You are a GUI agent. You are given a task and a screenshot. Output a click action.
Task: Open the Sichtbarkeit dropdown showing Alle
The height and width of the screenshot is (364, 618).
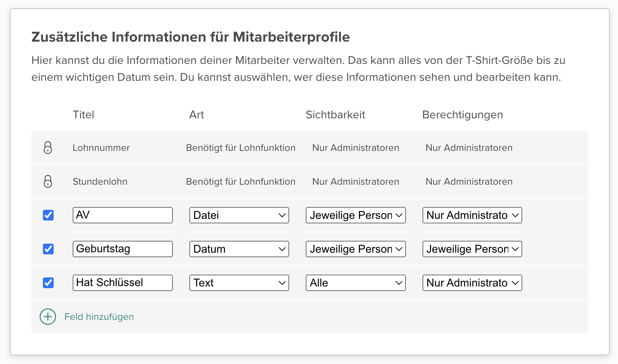[356, 283]
